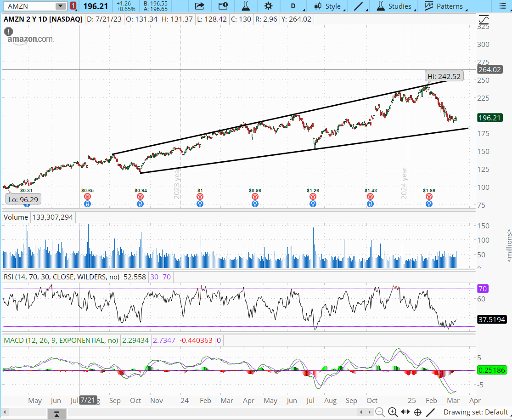Activate the crosshair pan icon
Screen dimensions: 512x420
(417, 412)
